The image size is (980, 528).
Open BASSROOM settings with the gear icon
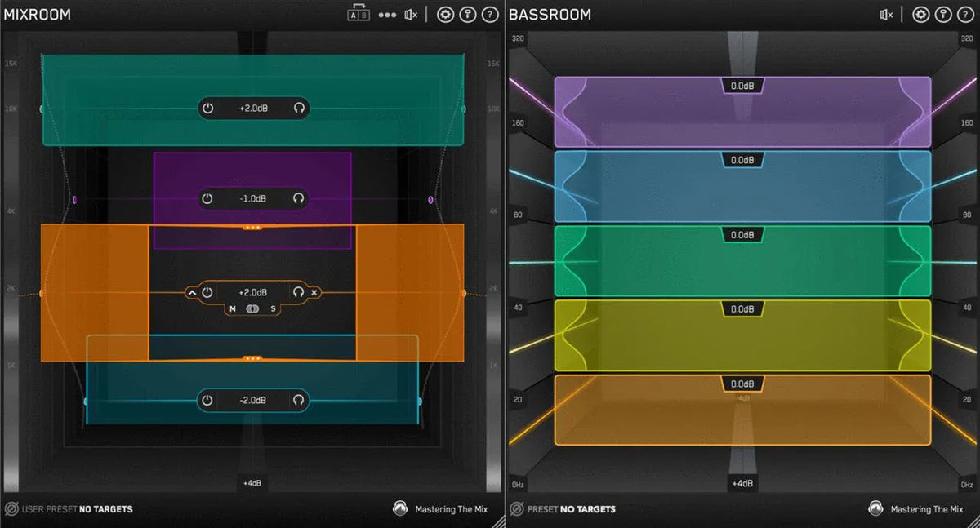(x=921, y=14)
